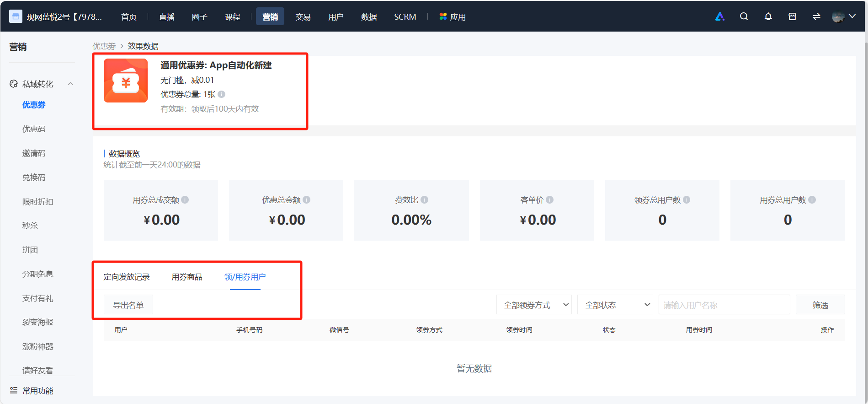Image resolution: width=868 pixels, height=404 pixels.
Task: Click the info icon beside 领券总用户数
Action: 687,200
